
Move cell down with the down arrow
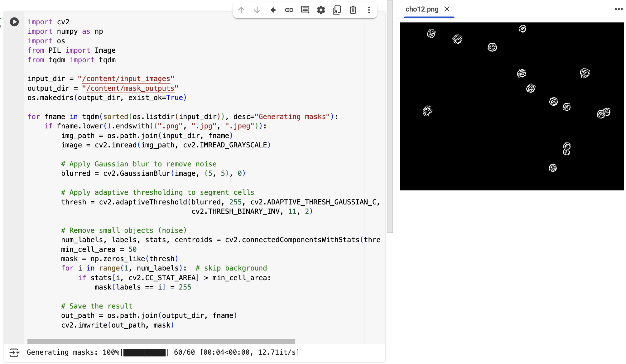[x=257, y=10]
